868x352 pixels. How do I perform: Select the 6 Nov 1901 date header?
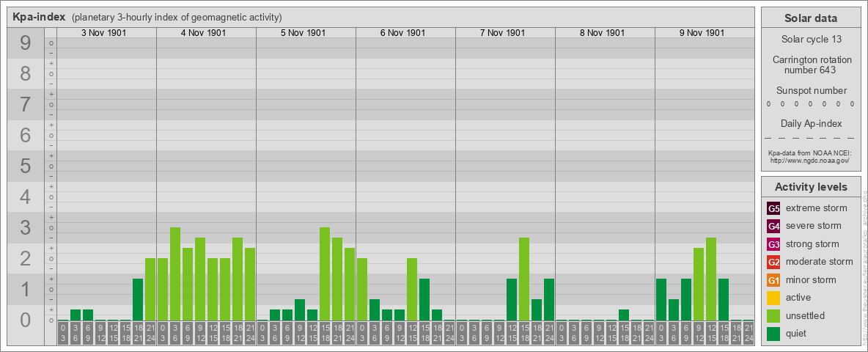[402, 33]
